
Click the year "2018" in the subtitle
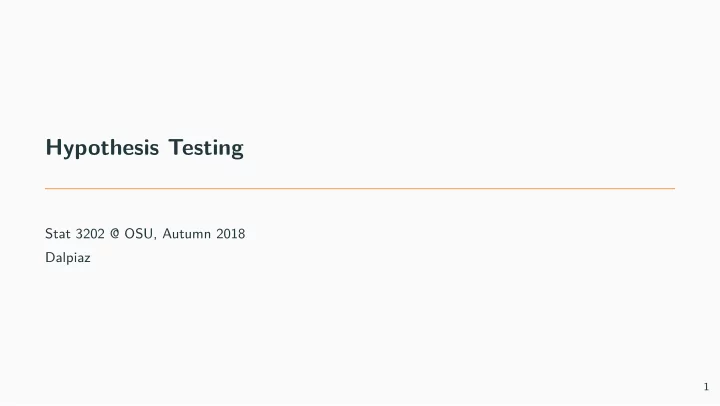coord(231,234)
